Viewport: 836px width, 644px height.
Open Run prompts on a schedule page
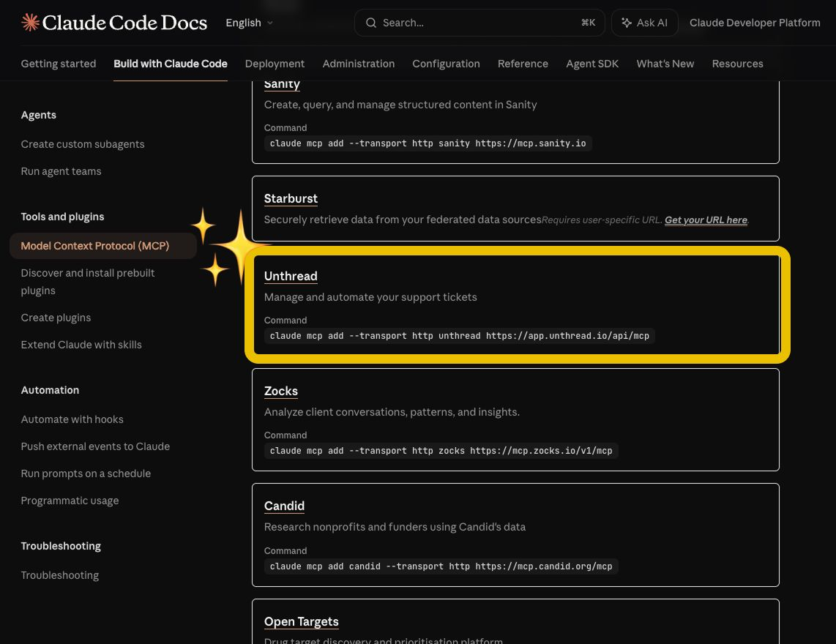[86, 473]
